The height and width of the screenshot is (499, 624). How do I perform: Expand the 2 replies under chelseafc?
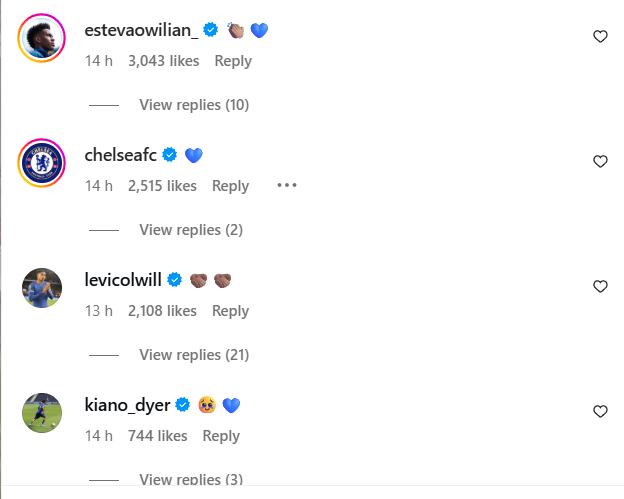[191, 230]
